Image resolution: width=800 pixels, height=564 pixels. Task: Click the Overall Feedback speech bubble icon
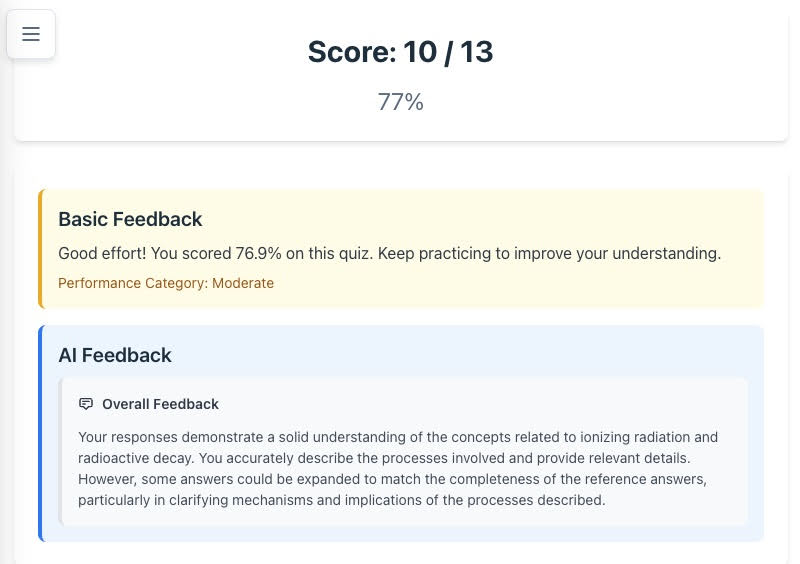(x=86, y=404)
